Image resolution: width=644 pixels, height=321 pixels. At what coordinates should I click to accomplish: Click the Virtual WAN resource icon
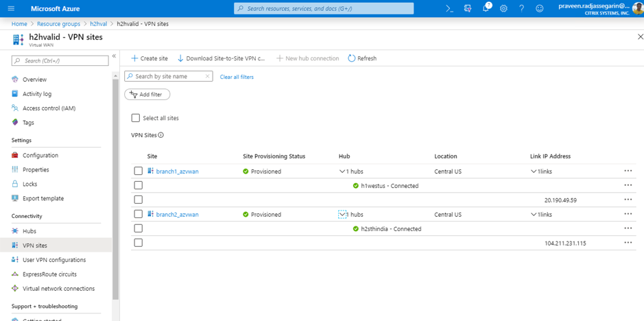(19, 40)
